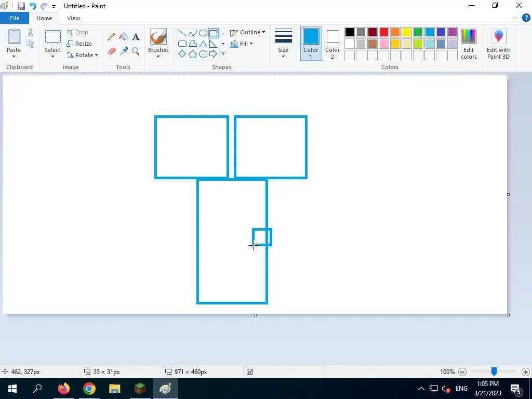Open Edit colors dialog
Image resolution: width=532 pixels, height=399 pixels.
pos(469,44)
